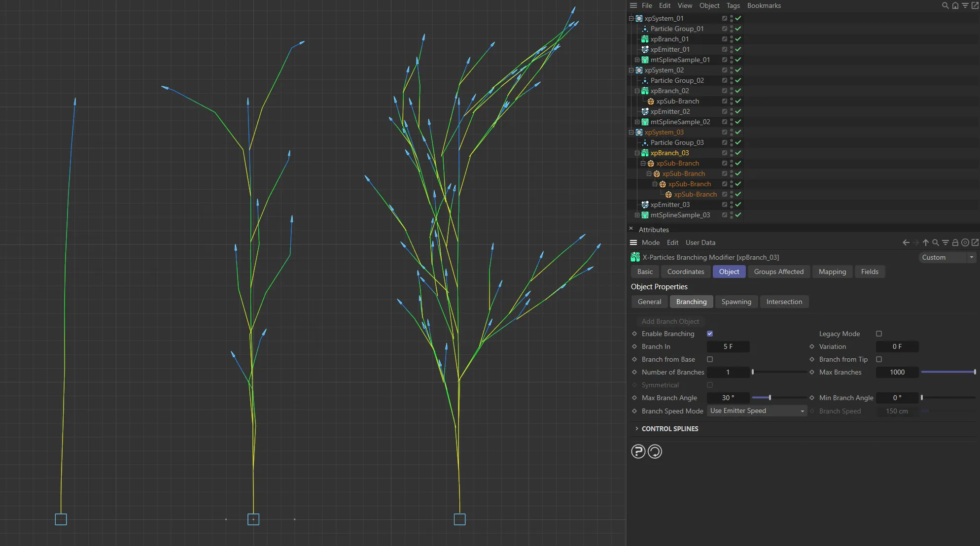Image resolution: width=980 pixels, height=546 pixels.
Task: Open the Branch Speed Mode dropdown
Action: coord(756,410)
